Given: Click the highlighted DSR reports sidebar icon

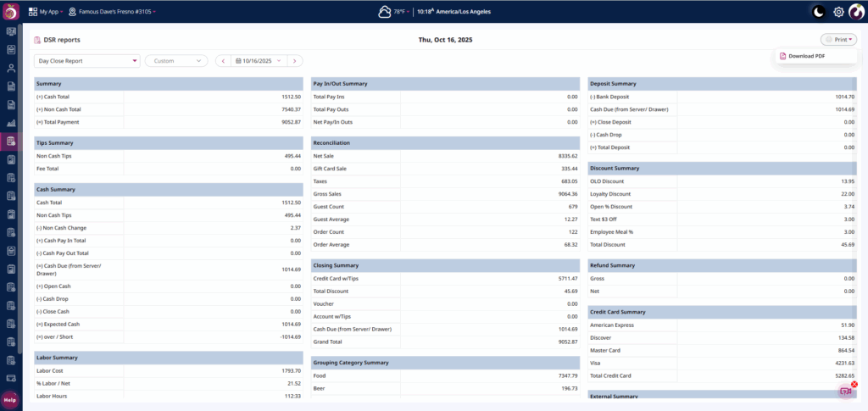Looking at the screenshot, I should click(11, 141).
